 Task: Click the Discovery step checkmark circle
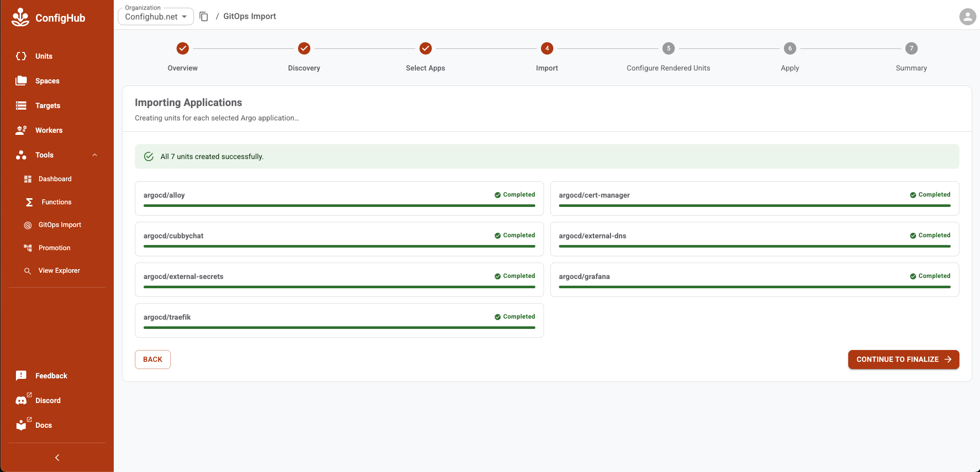click(x=304, y=48)
